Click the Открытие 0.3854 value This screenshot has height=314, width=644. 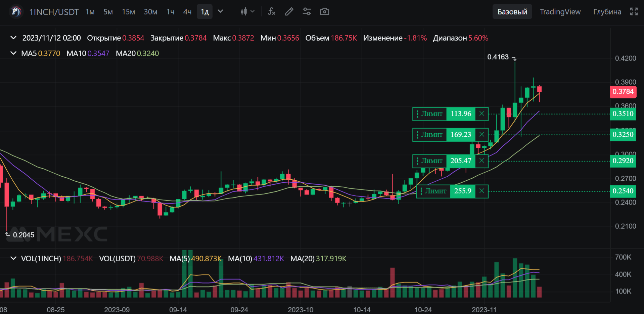tap(116, 38)
